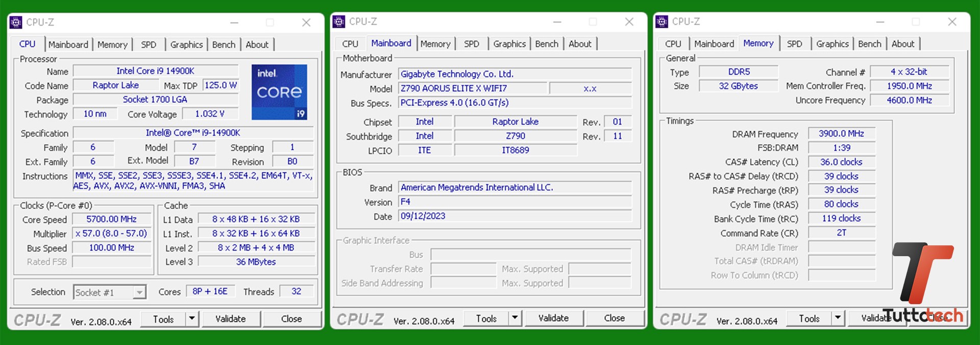Viewport: 980px width, 345px height.
Task: Click the Tools button in the Memory window
Action: [809, 318]
